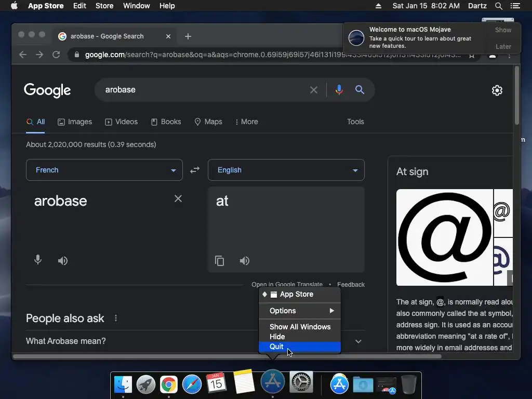Click the Chrome back arrow
This screenshot has width=532, height=399.
point(23,55)
